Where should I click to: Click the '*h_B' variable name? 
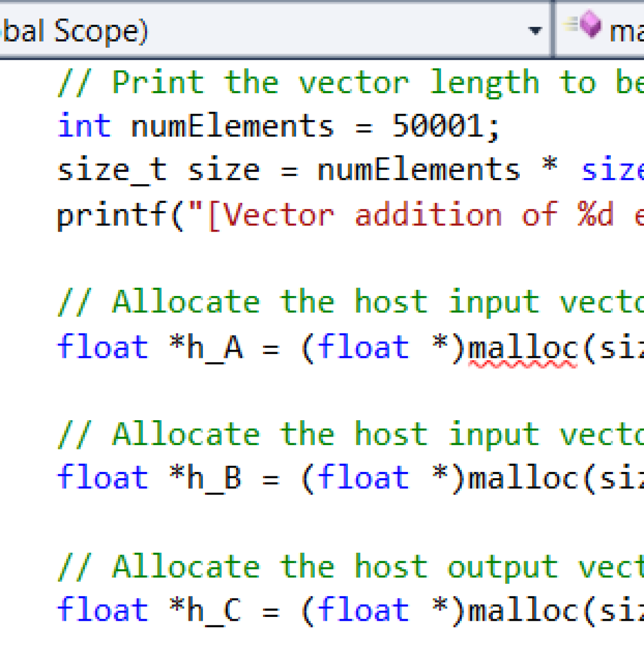206,478
